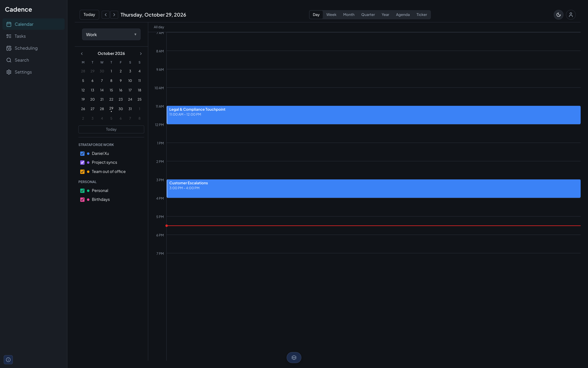
Task: Click the Today button in top toolbar
Action: coord(89,15)
